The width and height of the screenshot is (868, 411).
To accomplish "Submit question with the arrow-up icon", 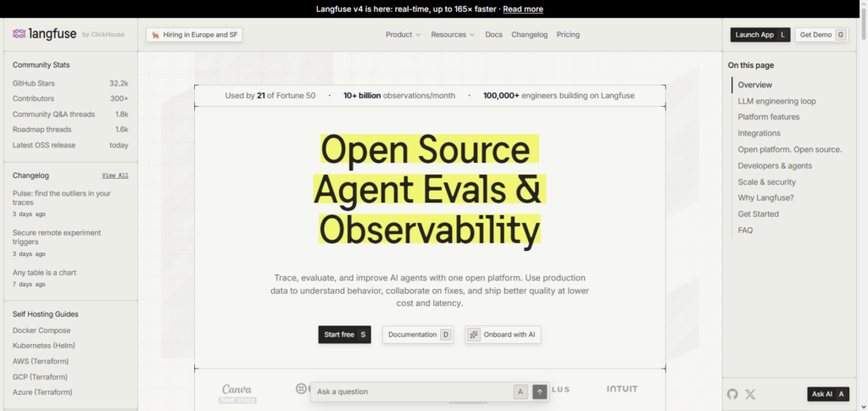I will tap(540, 392).
